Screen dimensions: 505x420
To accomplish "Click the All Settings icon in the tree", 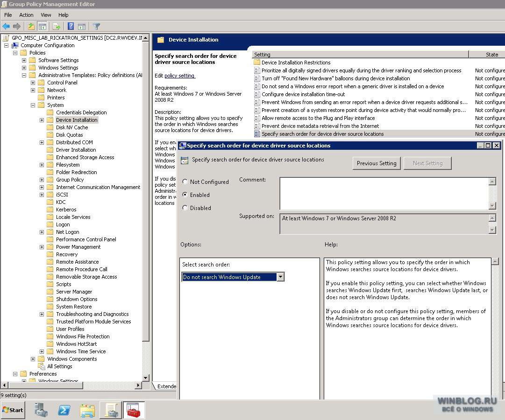I will click(41, 366).
